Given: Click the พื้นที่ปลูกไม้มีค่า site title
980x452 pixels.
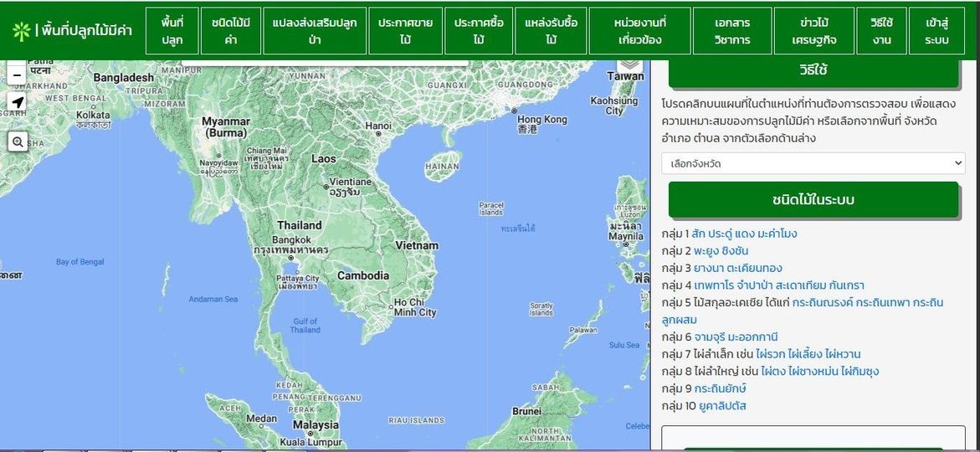Looking at the screenshot, I should tap(87, 30).
